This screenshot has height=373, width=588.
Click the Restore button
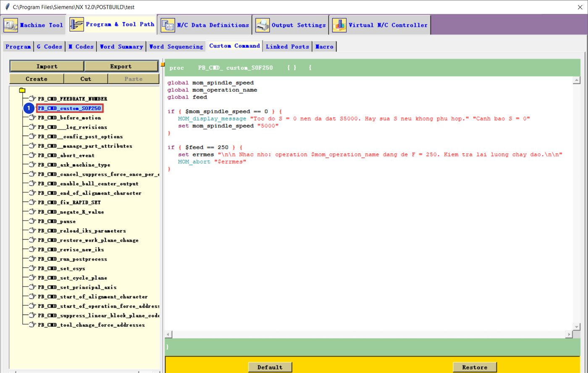pyautogui.click(x=475, y=367)
